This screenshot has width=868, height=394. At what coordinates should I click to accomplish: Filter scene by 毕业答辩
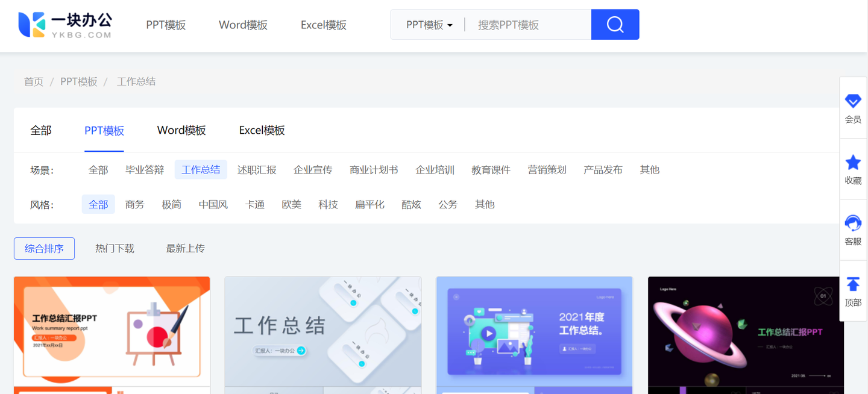[x=145, y=170]
